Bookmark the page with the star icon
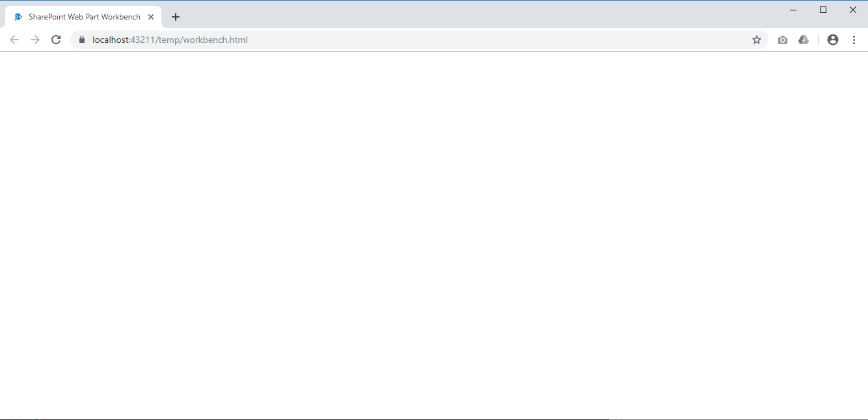 [757, 40]
